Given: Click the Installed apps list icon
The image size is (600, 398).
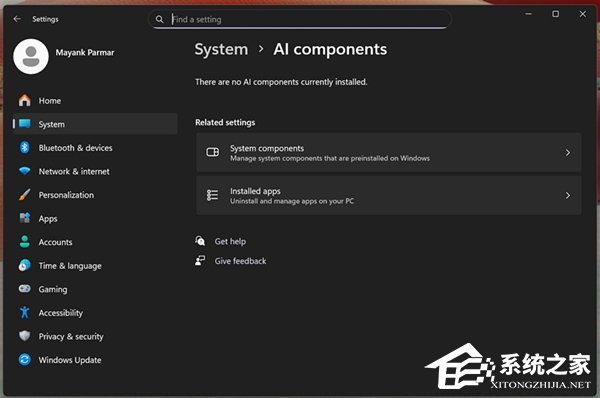Looking at the screenshot, I should [212, 195].
